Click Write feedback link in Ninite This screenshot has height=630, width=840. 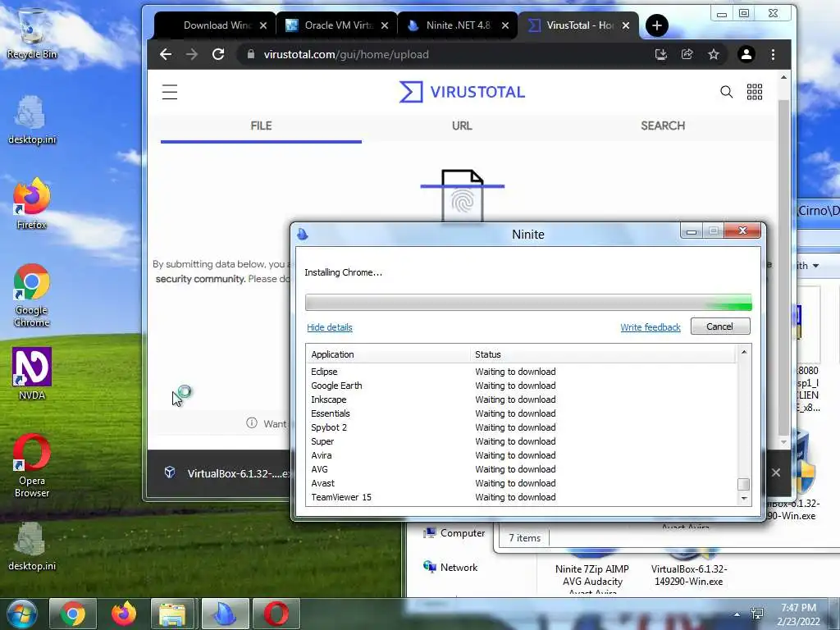[651, 327]
